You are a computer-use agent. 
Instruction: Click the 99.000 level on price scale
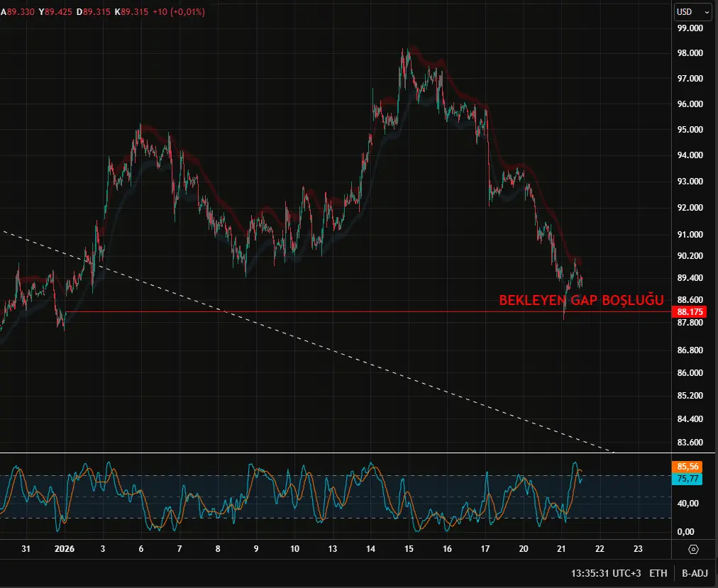click(690, 28)
